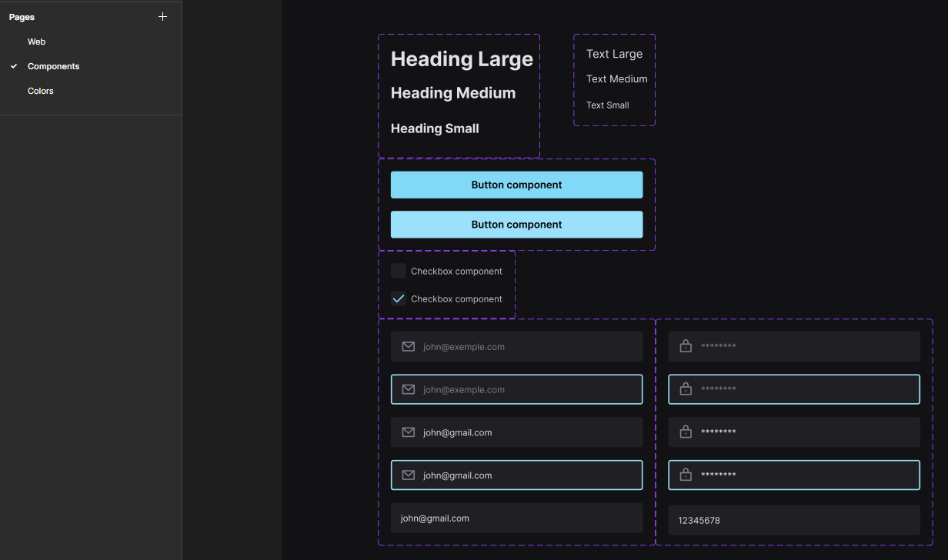Click lock icon in unfocused filled password field
This screenshot has width=948, height=560.
(686, 432)
